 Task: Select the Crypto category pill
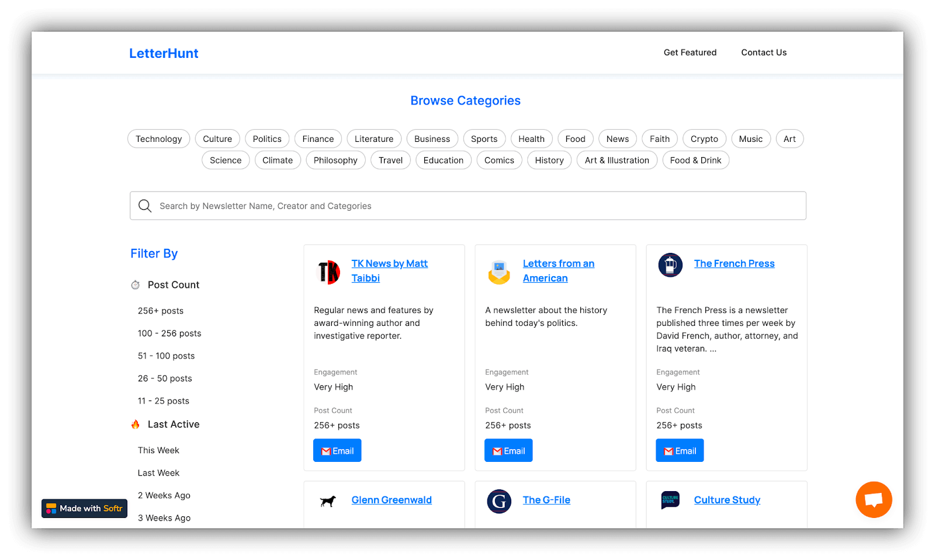pyautogui.click(x=704, y=138)
